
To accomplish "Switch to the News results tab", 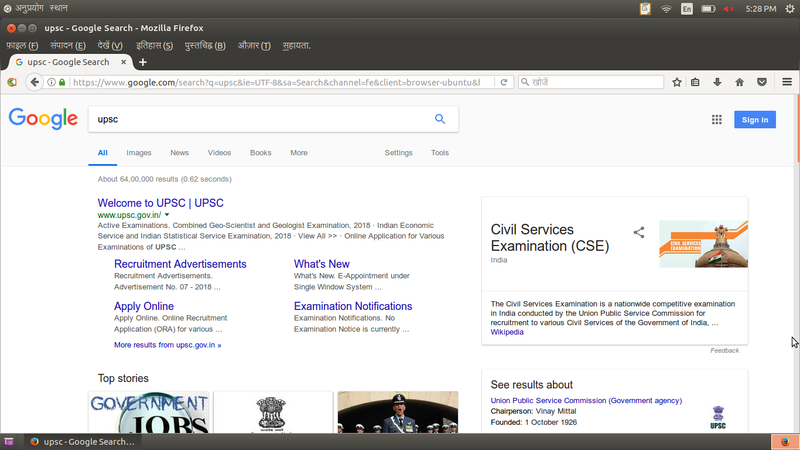I will [179, 153].
